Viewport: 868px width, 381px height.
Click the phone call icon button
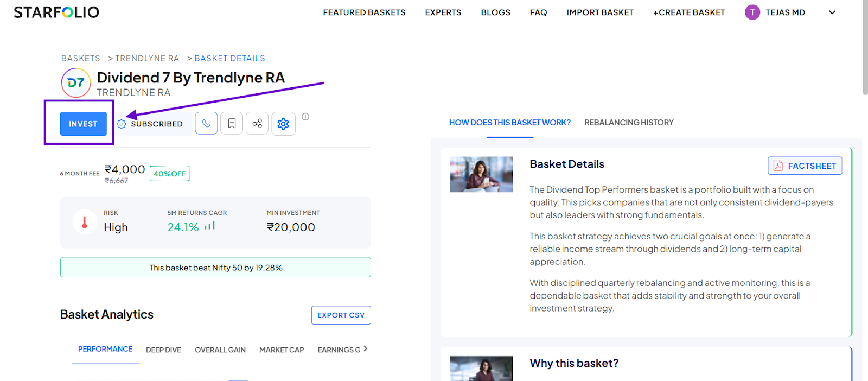(x=206, y=123)
